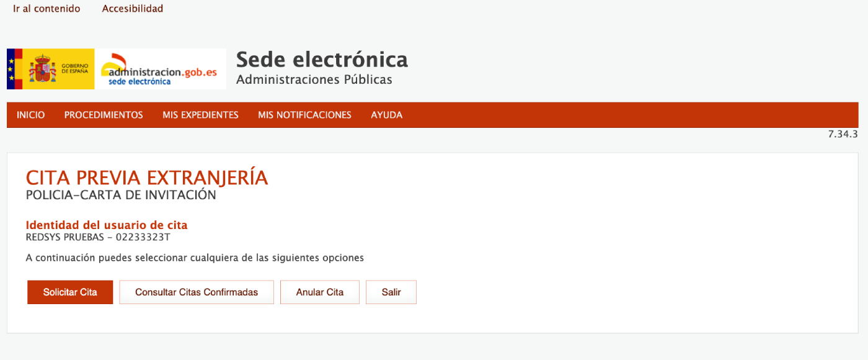Open the AYUDA help section

point(386,115)
